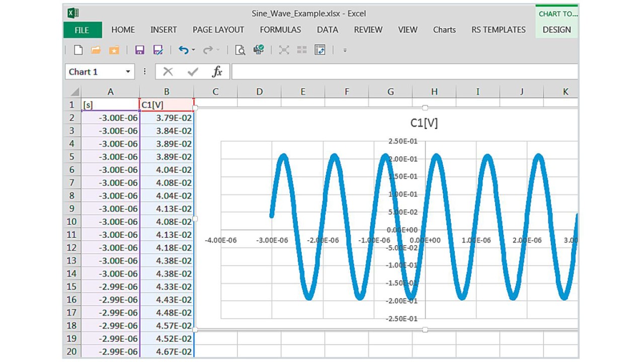Click cell A1 containing [s]
The height and width of the screenshot is (362, 644).
111,105
